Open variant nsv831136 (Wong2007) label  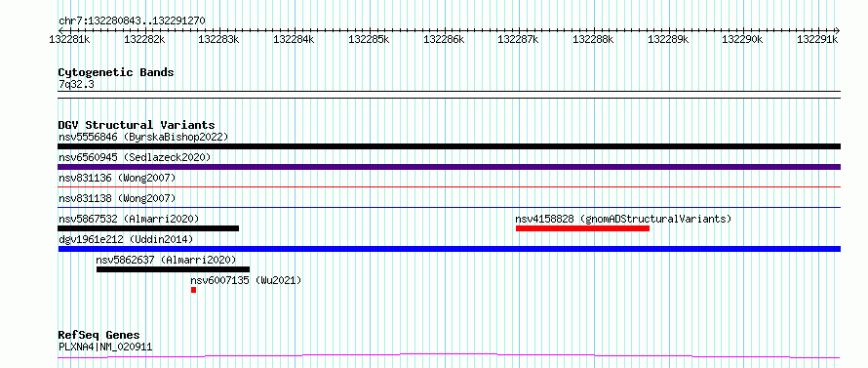pyautogui.click(x=117, y=178)
